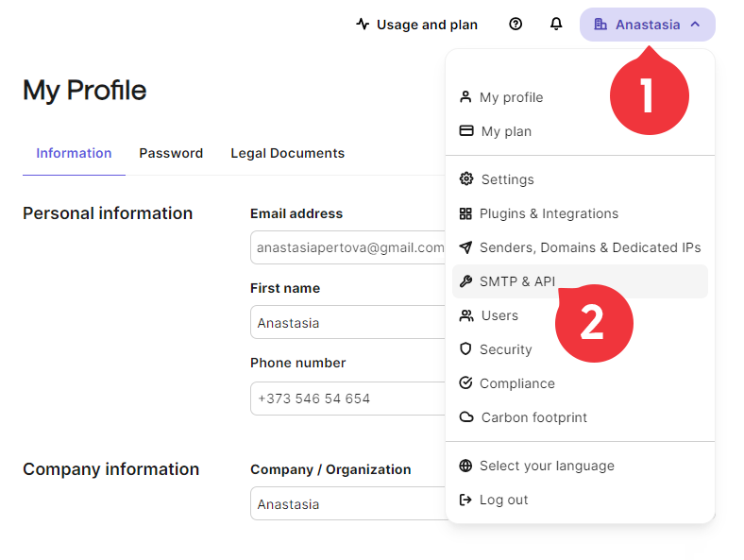Click the First name field

click(x=347, y=322)
